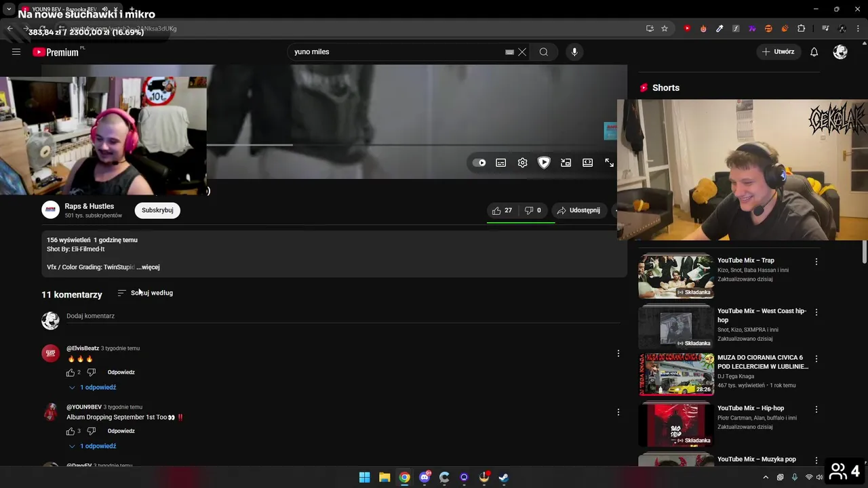Open the YouTube Mix – Trap thumbnail

coord(675,277)
